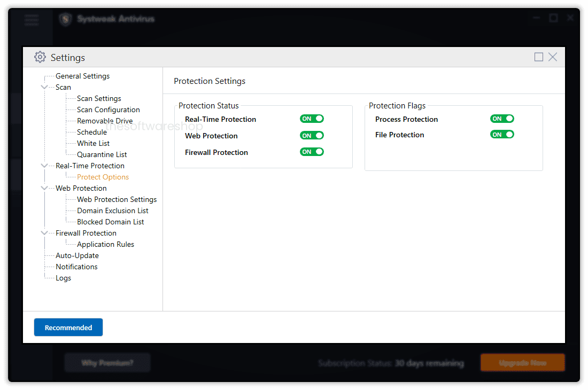This screenshot has width=588, height=390.
Task: Go to Schedule settings
Action: tap(92, 132)
